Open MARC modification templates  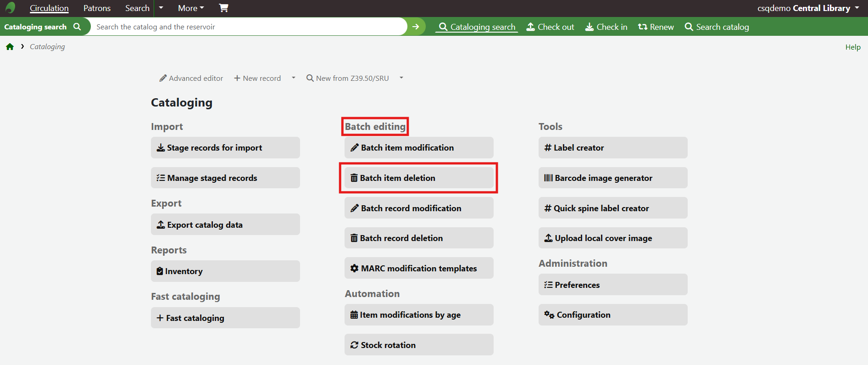[418, 268]
